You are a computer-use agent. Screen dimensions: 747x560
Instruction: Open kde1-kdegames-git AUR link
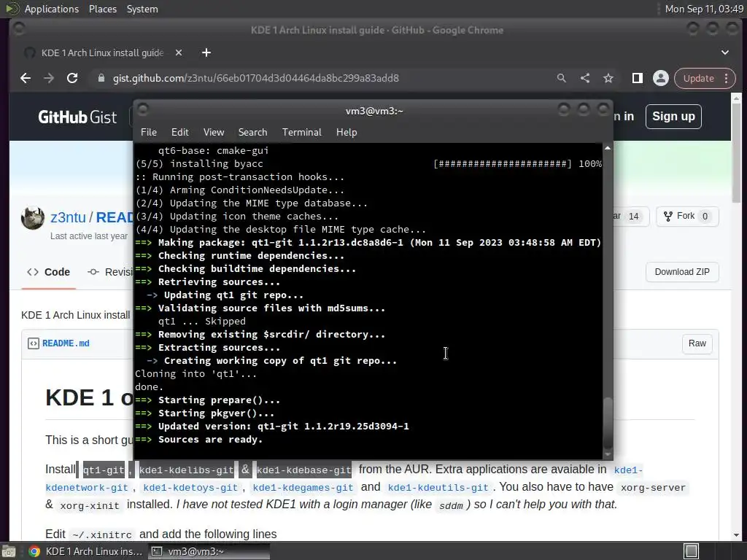coord(303,488)
